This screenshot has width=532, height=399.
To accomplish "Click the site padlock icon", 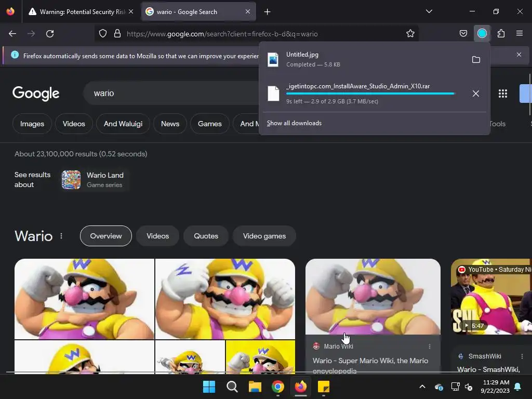I will click(117, 34).
